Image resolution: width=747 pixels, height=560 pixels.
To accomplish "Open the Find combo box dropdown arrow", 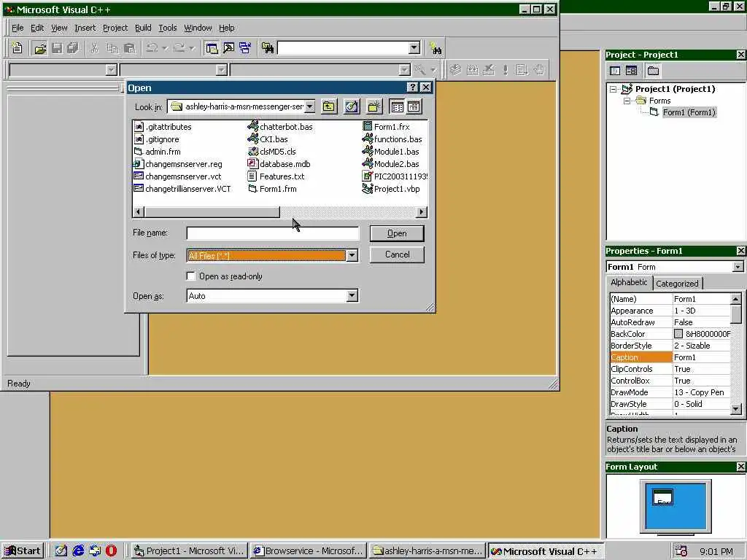I will pos(414,47).
